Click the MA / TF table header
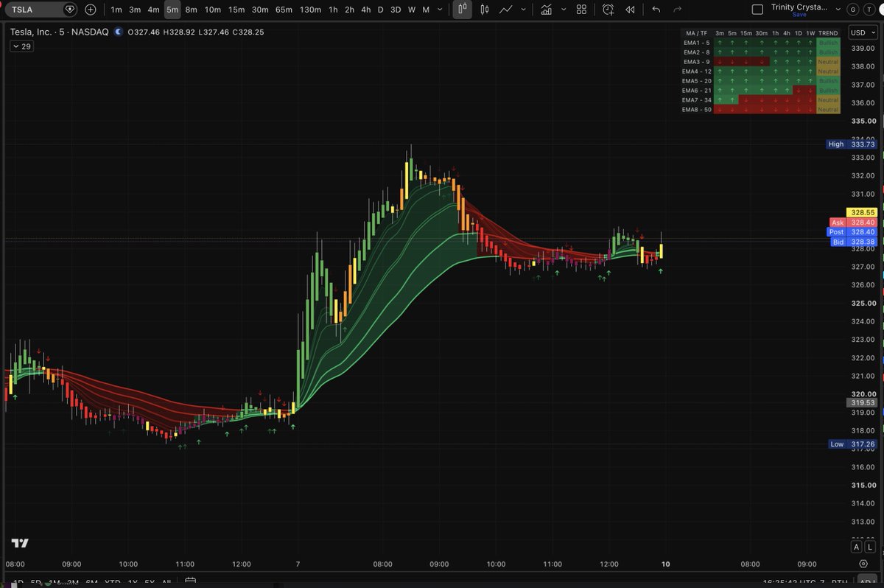884x588 pixels. pos(697,33)
